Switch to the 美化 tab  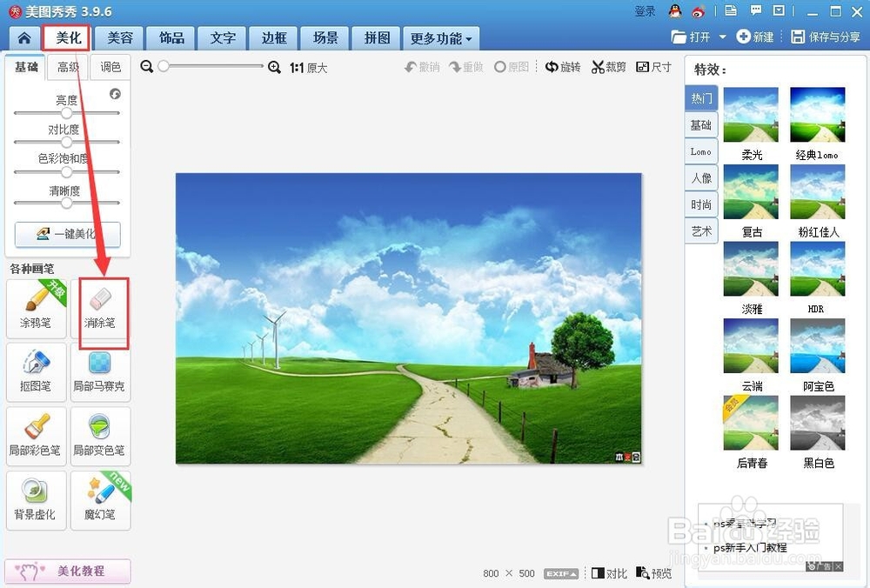(x=68, y=37)
